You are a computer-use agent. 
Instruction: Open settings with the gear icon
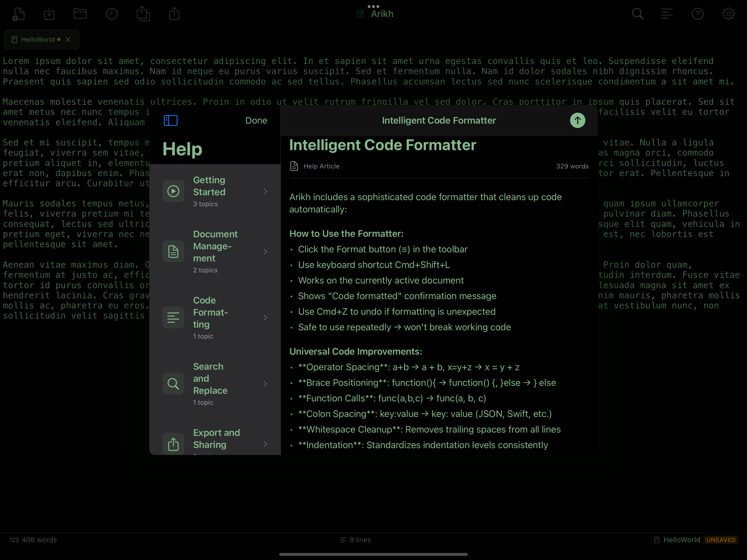(728, 14)
